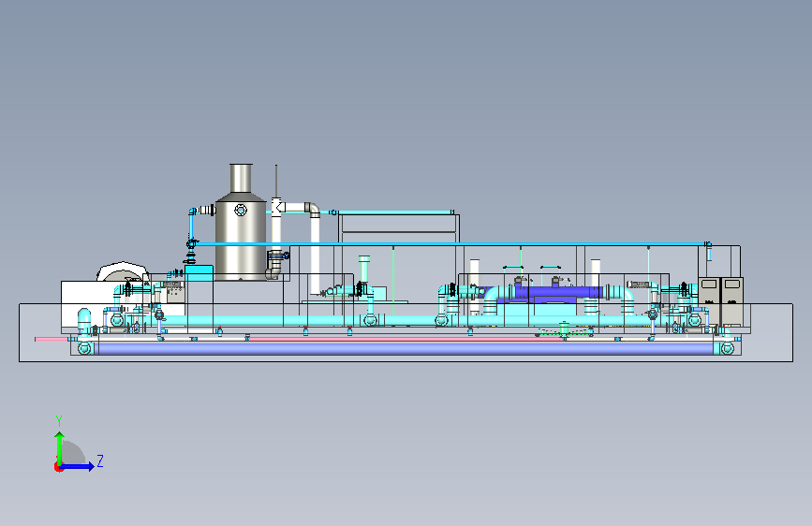Pick the thin pink pipe above the purple pipe
This screenshot has height=526, width=812.
295,339
